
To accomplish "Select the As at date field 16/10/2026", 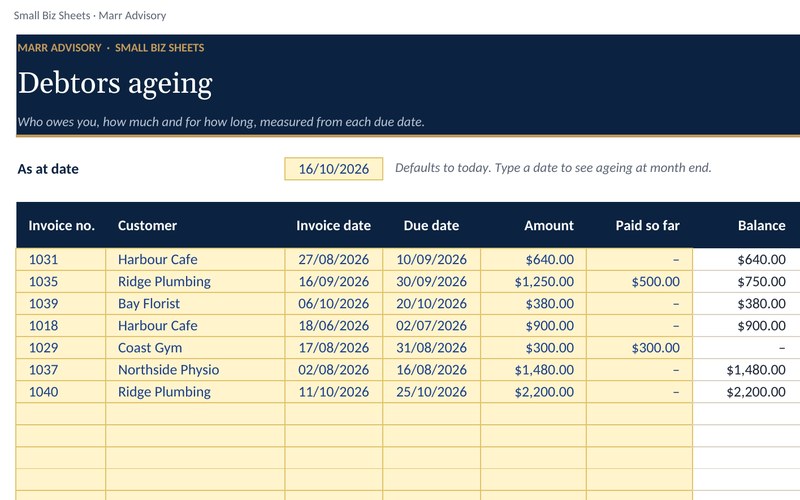I will tap(333, 169).
